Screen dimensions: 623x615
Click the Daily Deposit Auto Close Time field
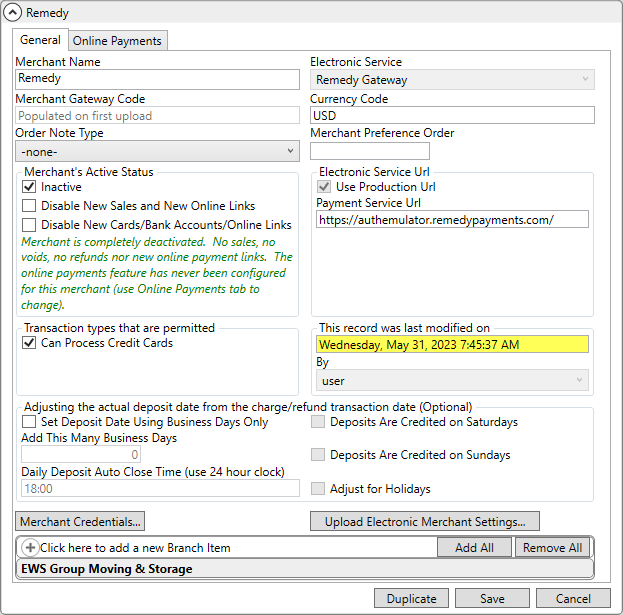pos(160,488)
